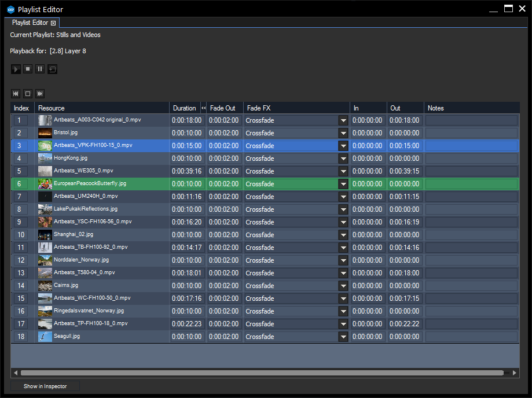Viewport: 532px width, 398px height.
Task: Open the Fade FX dropdown for Bristol.jpg
Action: (x=344, y=133)
